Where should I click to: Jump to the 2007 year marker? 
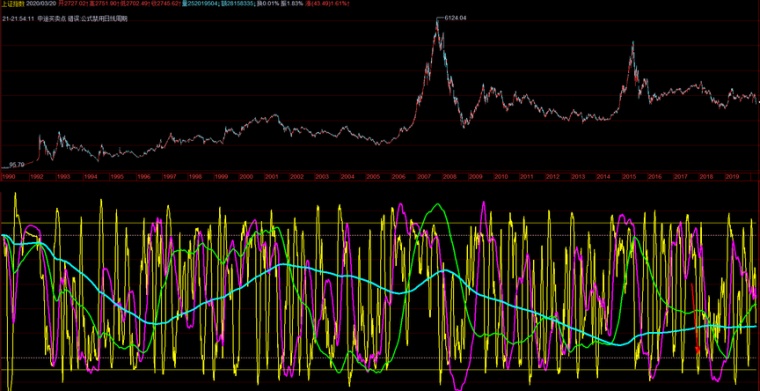pyautogui.click(x=423, y=177)
